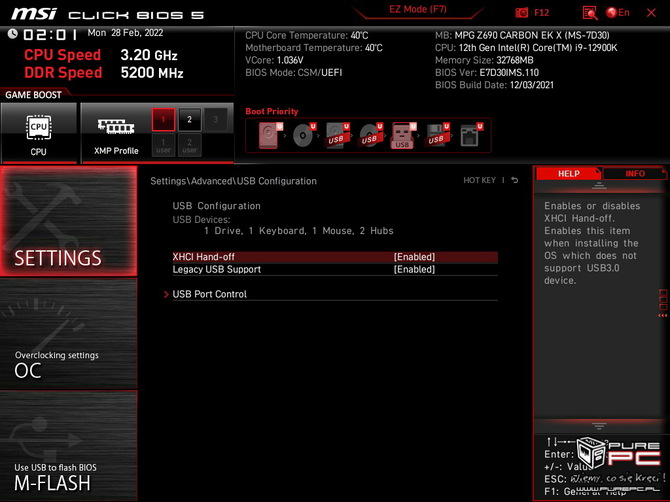
Task: Open M-FLASH to flash BIOS
Action: pyautogui.click(x=68, y=446)
